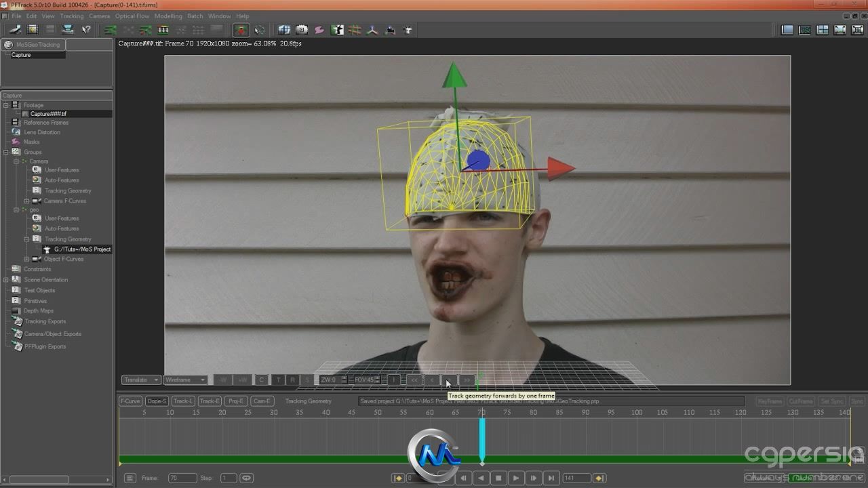This screenshot has height=488, width=868.
Task: Click the Frame number input field
Action: pos(182,478)
